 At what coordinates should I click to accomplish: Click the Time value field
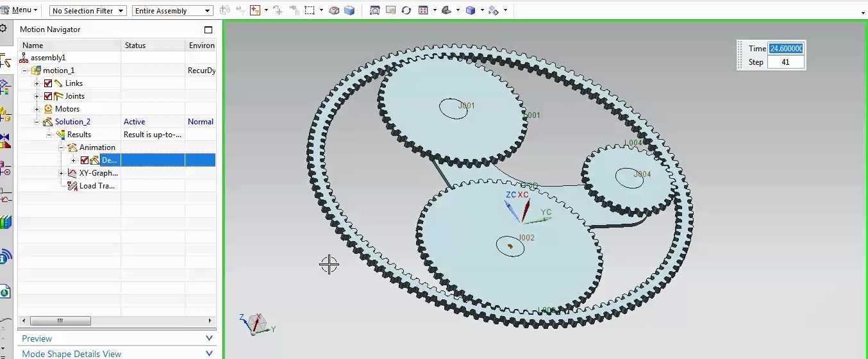point(787,49)
